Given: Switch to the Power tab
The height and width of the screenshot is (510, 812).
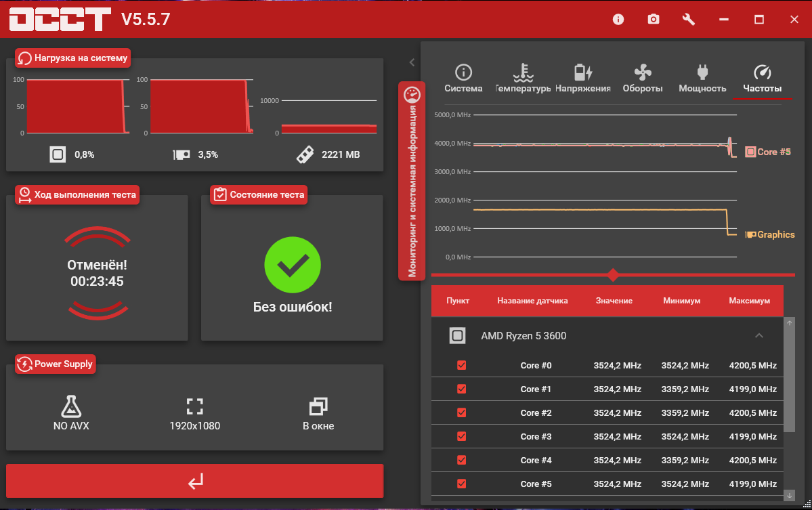Looking at the screenshot, I should coord(702,79).
